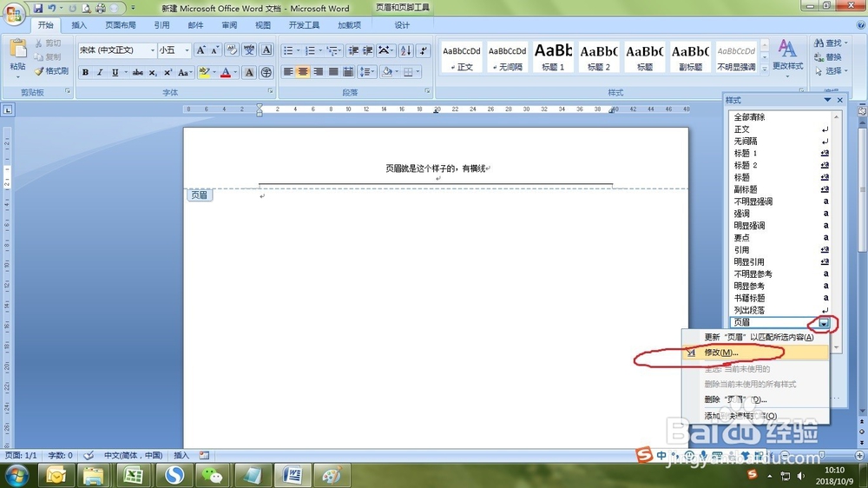The height and width of the screenshot is (488, 868).
Task: Open the font size dropdown
Action: pyautogui.click(x=187, y=50)
